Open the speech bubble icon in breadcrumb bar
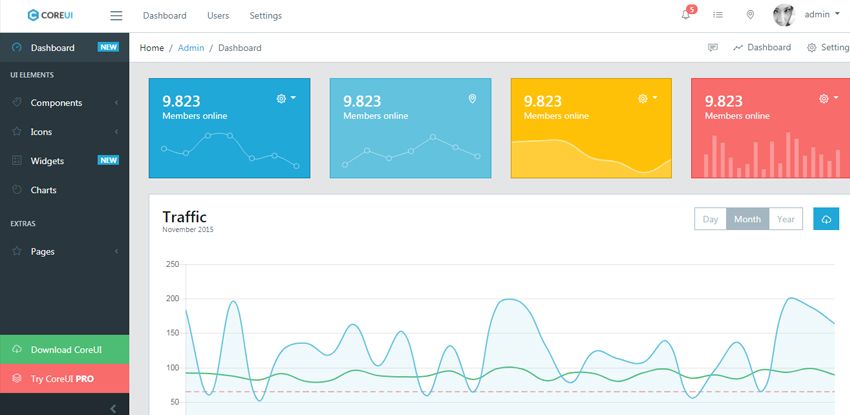The height and width of the screenshot is (415, 850). click(x=713, y=47)
